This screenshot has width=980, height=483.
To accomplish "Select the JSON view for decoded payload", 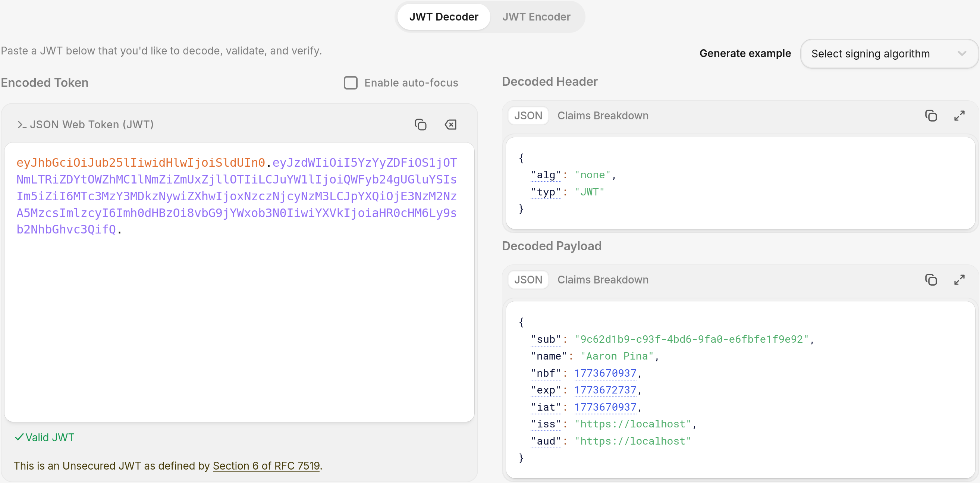I will coord(528,280).
